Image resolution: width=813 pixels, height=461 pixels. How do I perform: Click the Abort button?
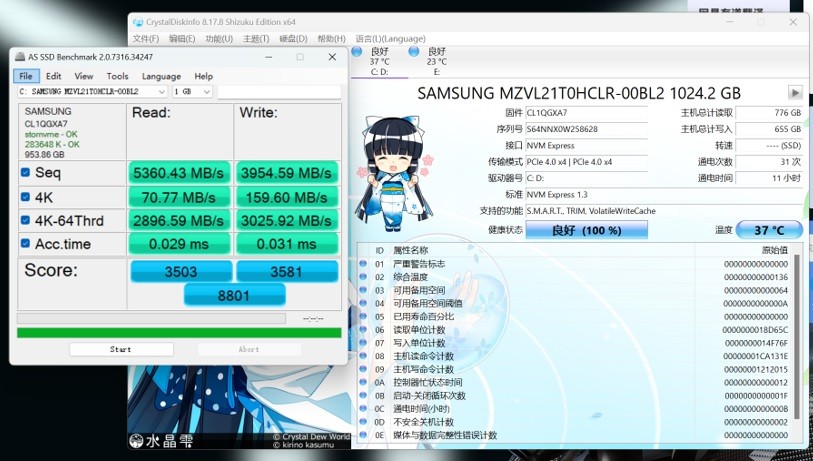pyautogui.click(x=249, y=350)
